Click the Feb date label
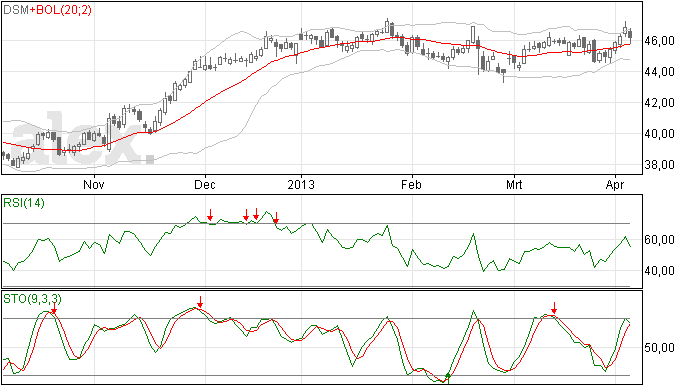The image size is (690, 387). pyautogui.click(x=411, y=184)
